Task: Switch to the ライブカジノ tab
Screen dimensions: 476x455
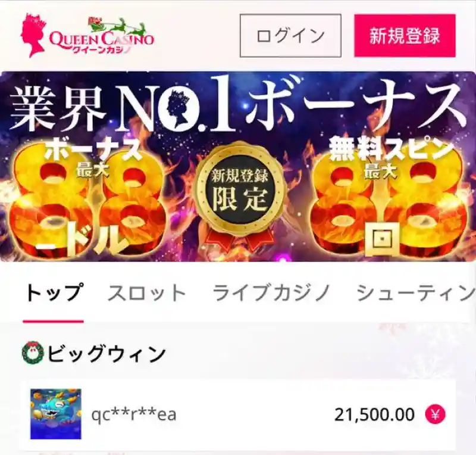Action: coord(271,292)
